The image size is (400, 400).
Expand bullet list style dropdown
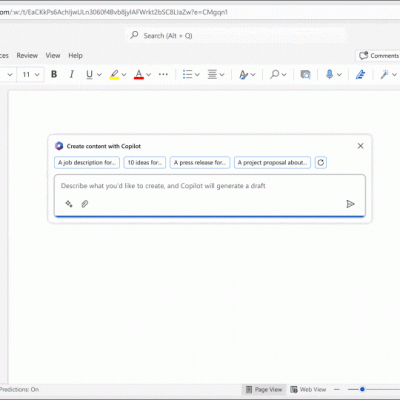197,74
